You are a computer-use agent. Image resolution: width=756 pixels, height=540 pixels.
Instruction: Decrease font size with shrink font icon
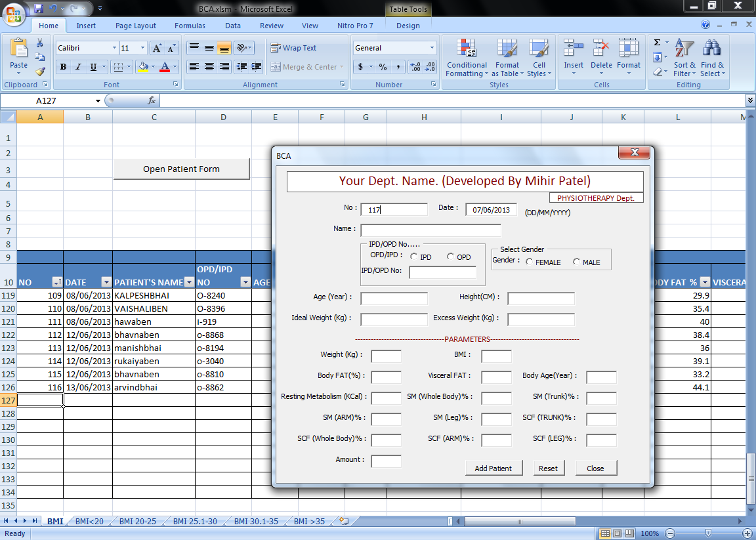point(171,48)
